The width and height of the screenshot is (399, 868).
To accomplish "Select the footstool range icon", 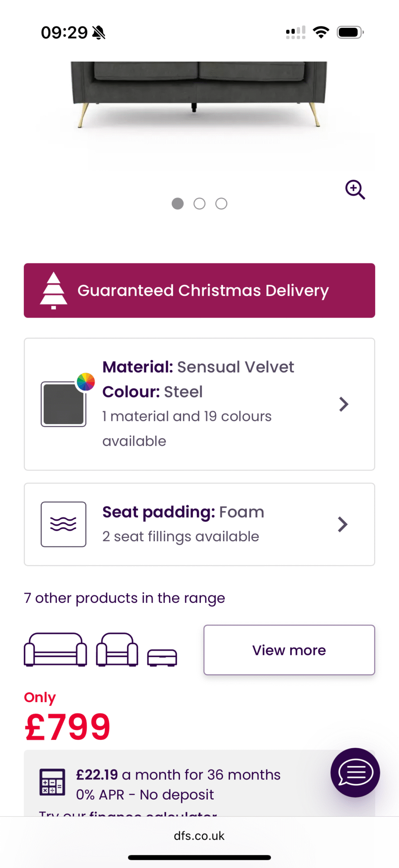I will (162, 657).
